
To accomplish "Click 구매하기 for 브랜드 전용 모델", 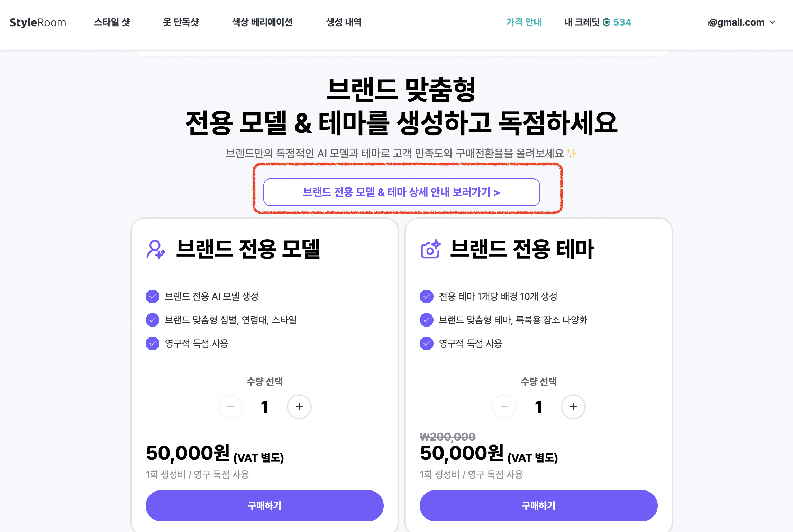I will click(264, 506).
